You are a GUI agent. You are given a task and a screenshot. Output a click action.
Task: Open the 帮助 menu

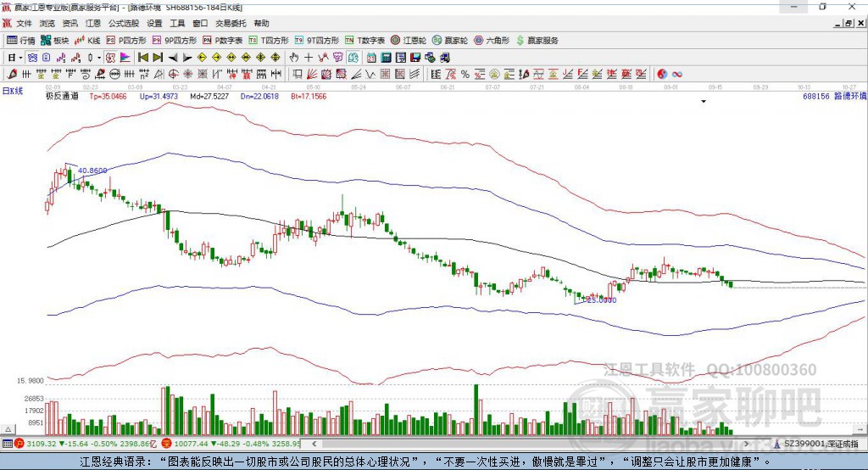(261, 23)
